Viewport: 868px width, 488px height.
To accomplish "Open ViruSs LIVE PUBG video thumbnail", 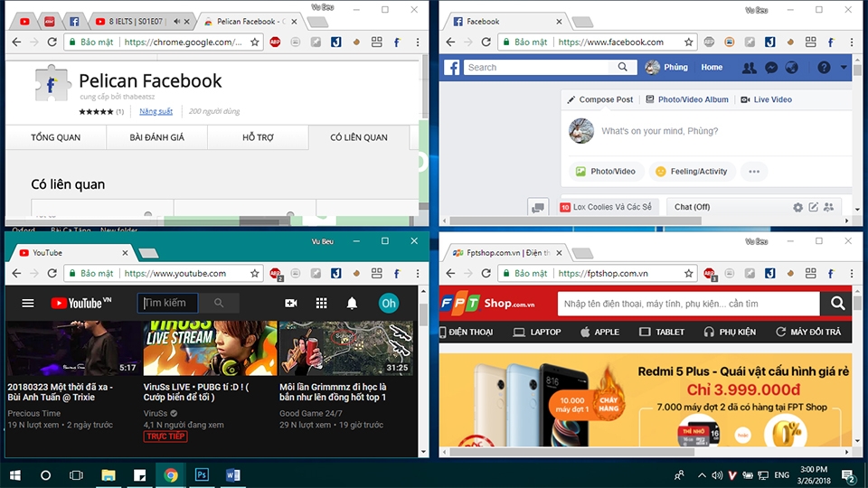I will (x=210, y=349).
